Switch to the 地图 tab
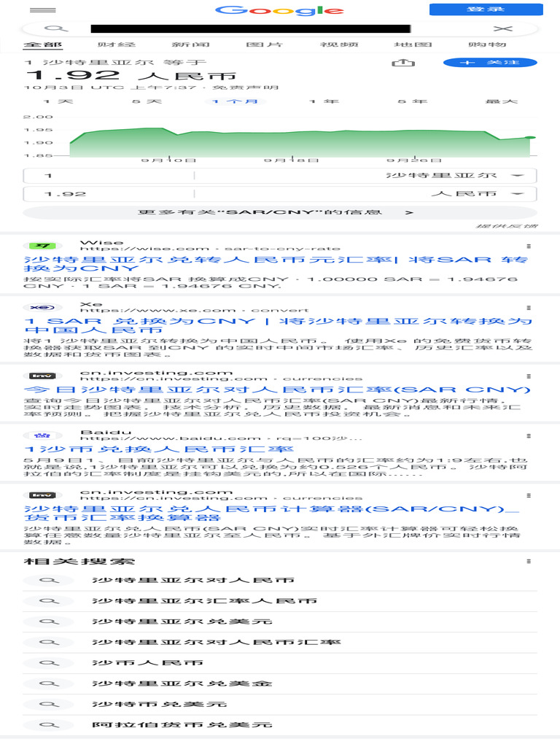The image size is (560, 747). point(413,44)
